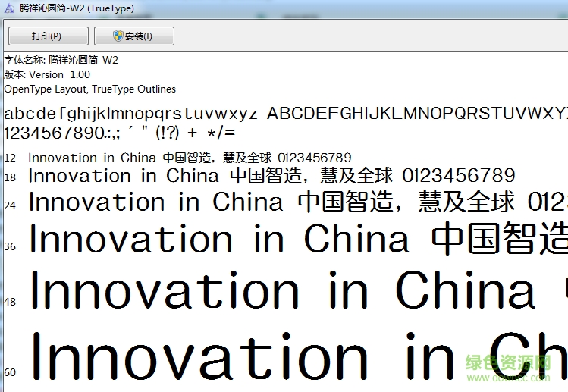Viewport: 568px width, 392px height.
Task: Click the OpenType Layout, TrueType Outlines line
Action: point(89,89)
